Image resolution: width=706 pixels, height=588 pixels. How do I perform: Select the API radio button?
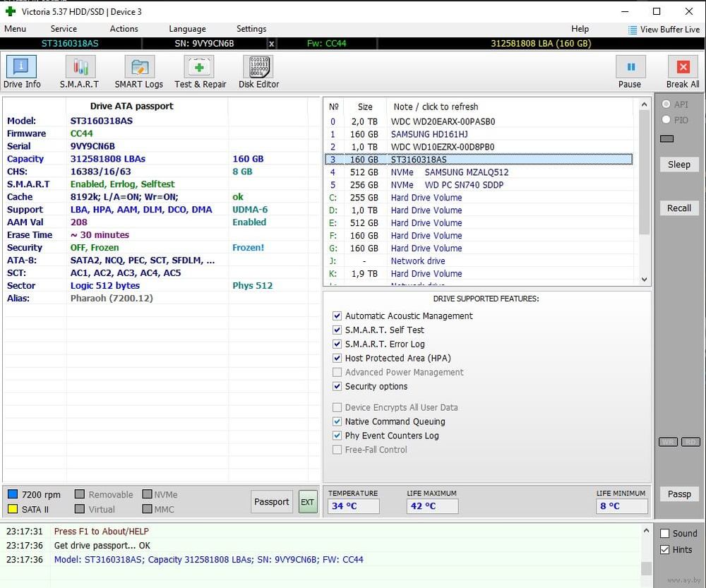[x=665, y=104]
